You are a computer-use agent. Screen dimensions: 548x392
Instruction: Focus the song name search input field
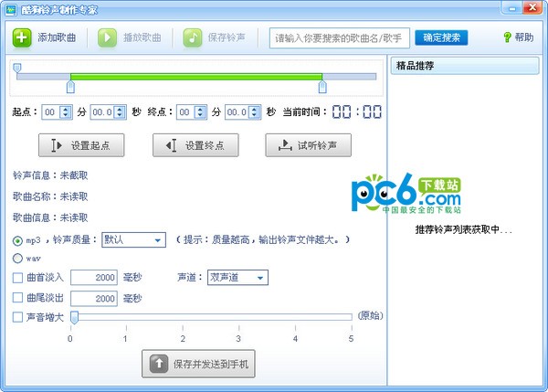340,37
